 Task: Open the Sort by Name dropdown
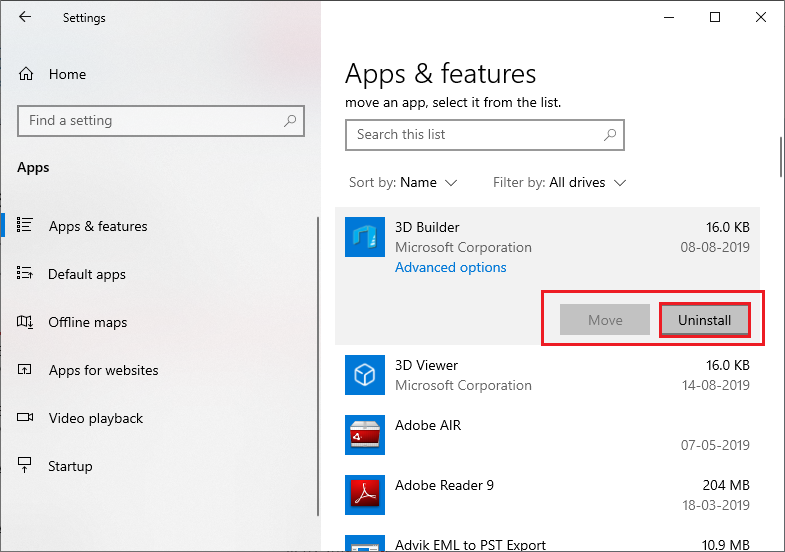pos(403,182)
